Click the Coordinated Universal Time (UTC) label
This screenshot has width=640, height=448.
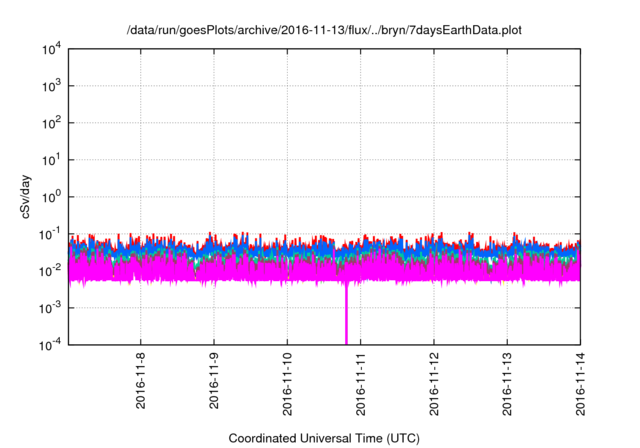coord(324,438)
